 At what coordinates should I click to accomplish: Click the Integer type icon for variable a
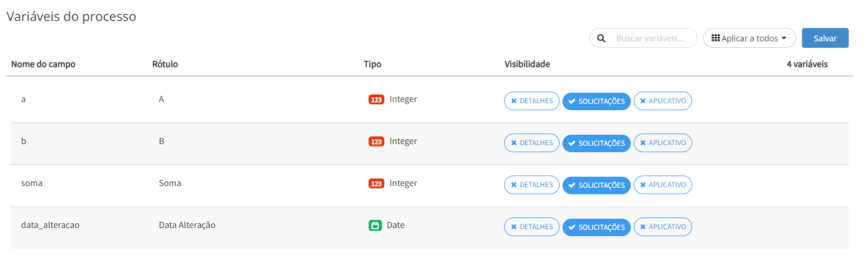coord(376,100)
